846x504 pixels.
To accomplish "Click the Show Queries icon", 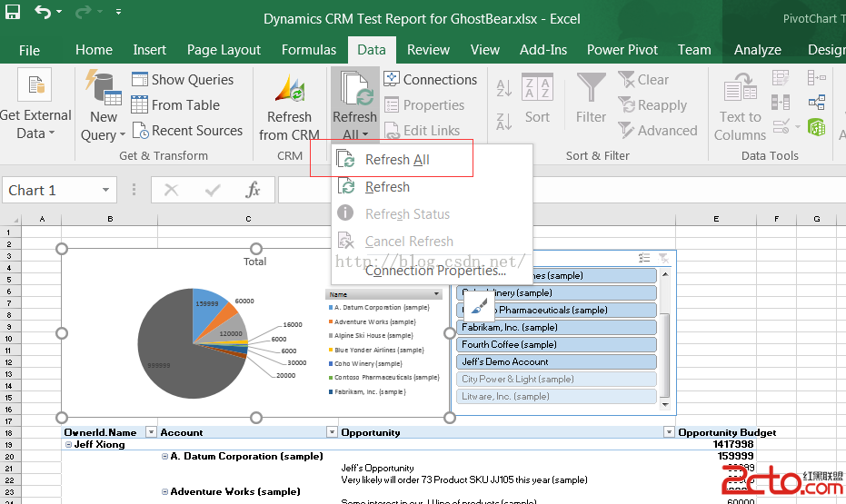I will coord(140,79).
